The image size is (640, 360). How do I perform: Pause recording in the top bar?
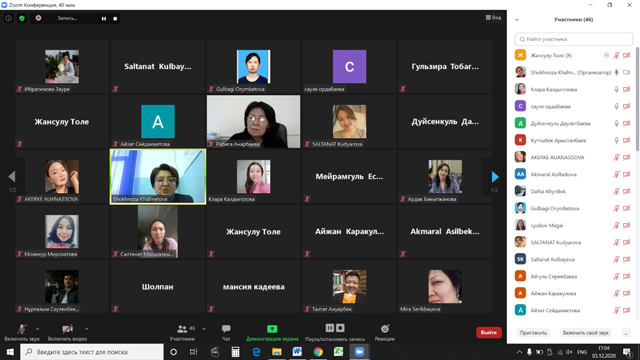(x=104, y=19)
